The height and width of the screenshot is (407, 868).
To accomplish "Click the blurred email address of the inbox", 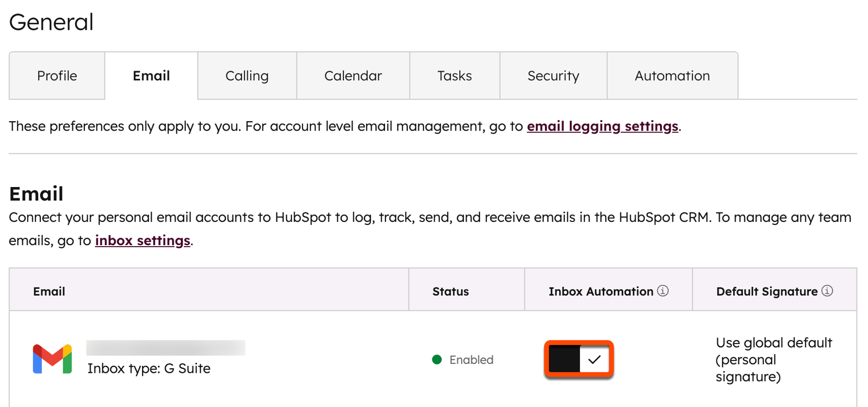I will coord(165,347).
